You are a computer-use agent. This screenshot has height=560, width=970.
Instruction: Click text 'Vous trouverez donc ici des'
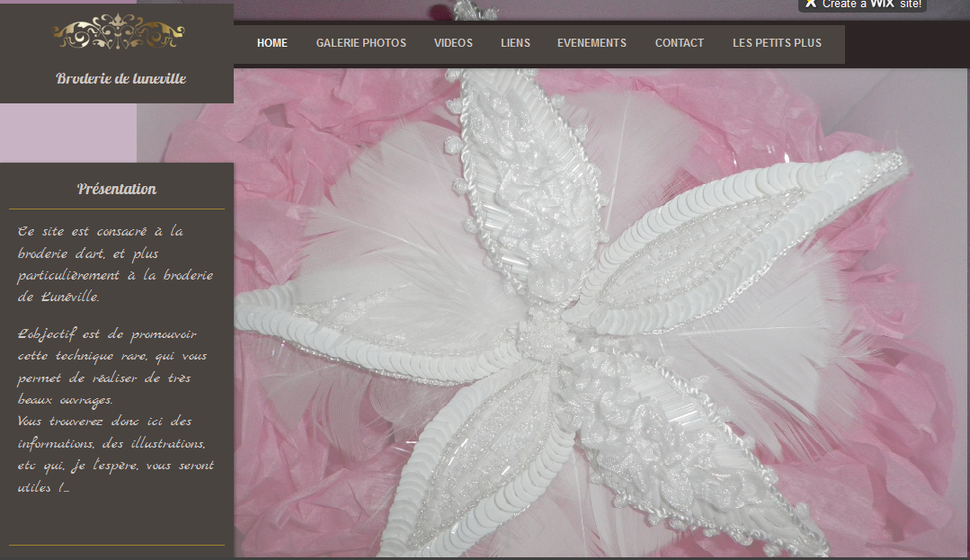pos(104,422)
